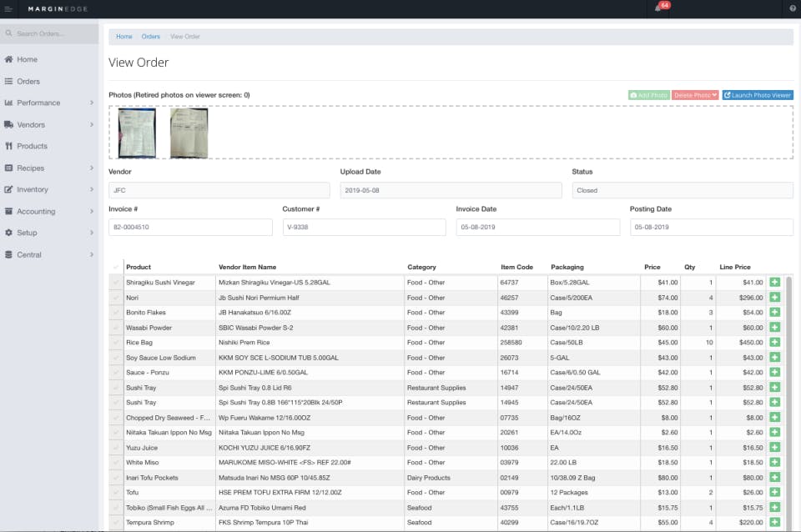Open the Delete Photo dropdown
Screen dimensions: 801x532
695,94
